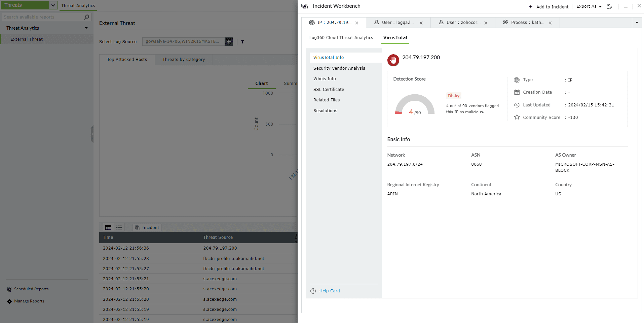The width and height of the screenshot is (644, 323).
Task: Open the Select Log Source combo box
Action: 183,41
